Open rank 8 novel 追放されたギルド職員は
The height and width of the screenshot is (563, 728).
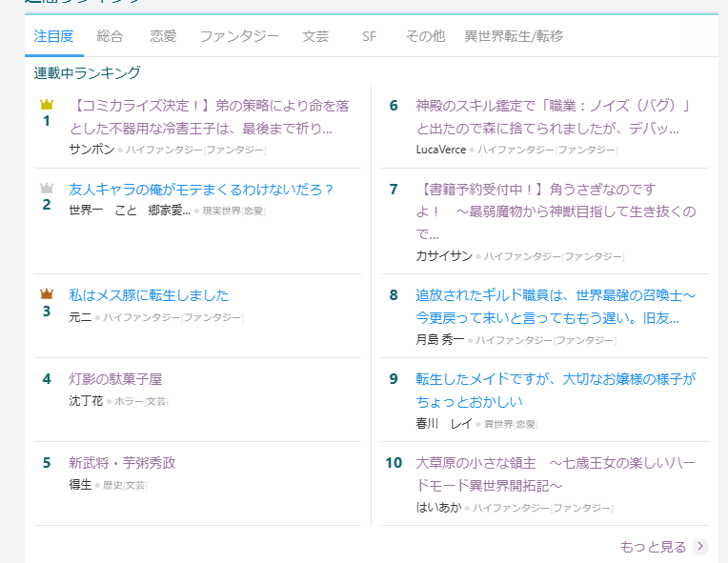556,306
